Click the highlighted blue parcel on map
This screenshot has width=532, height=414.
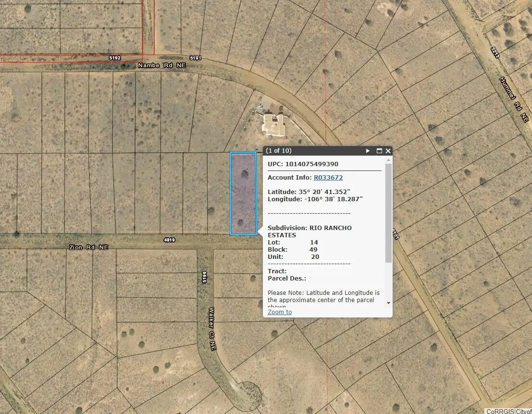[243, 194]
